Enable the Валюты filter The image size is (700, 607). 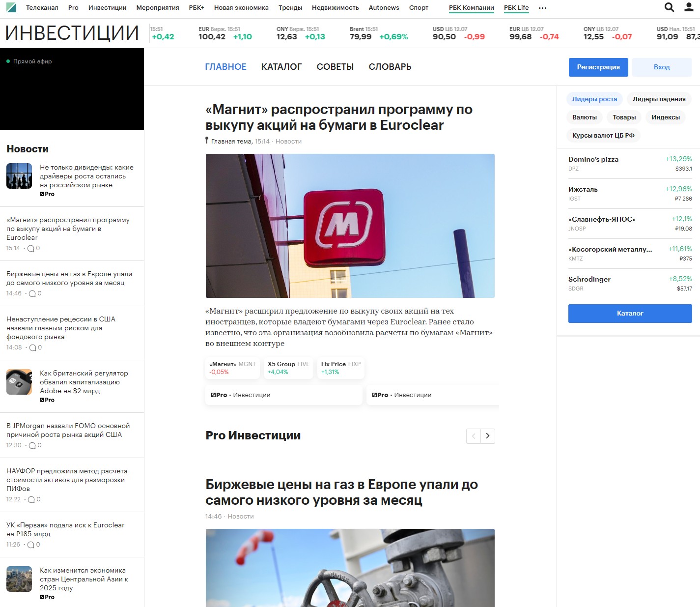pyautogui.click(x=585, y=117)
